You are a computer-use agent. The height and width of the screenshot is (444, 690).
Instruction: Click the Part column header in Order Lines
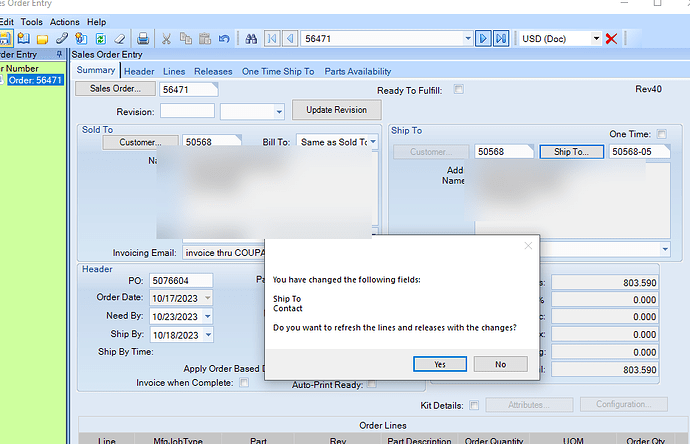(258, 440)
